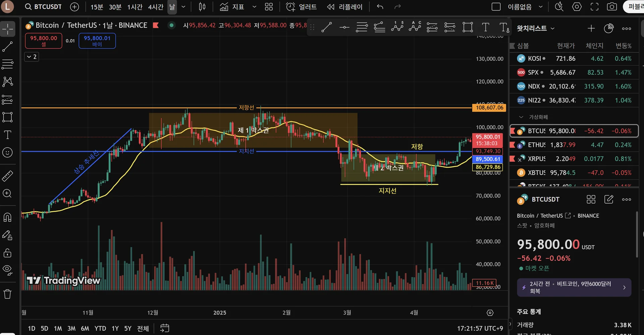
Task: Select the text tool in left sidebar
Action: coord(7,135)
